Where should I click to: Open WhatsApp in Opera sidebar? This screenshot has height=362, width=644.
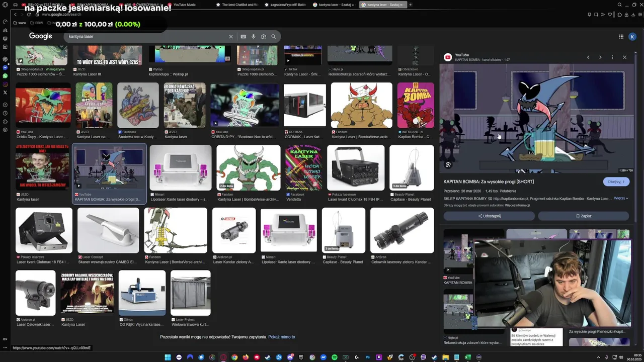tap(5, 76)
